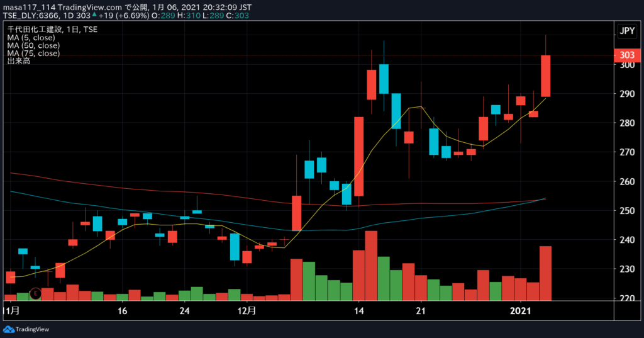Click the latest red candle closing at 303
Viewport: 644px width, 338px height.
(545, 76)
